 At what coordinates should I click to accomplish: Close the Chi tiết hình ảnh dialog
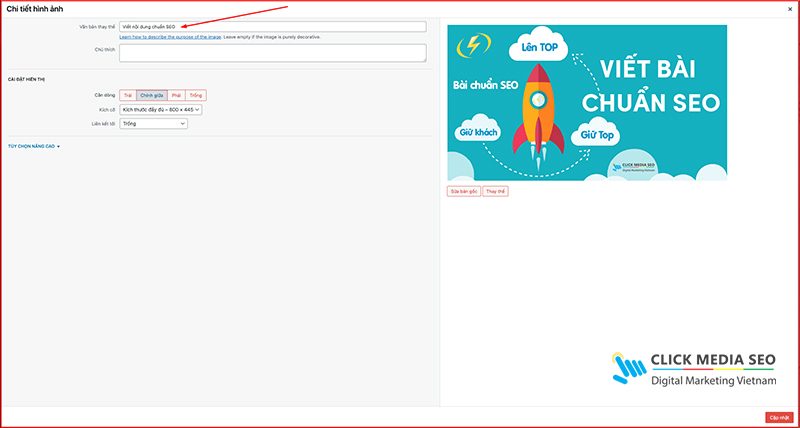click(x=790, y=9)
